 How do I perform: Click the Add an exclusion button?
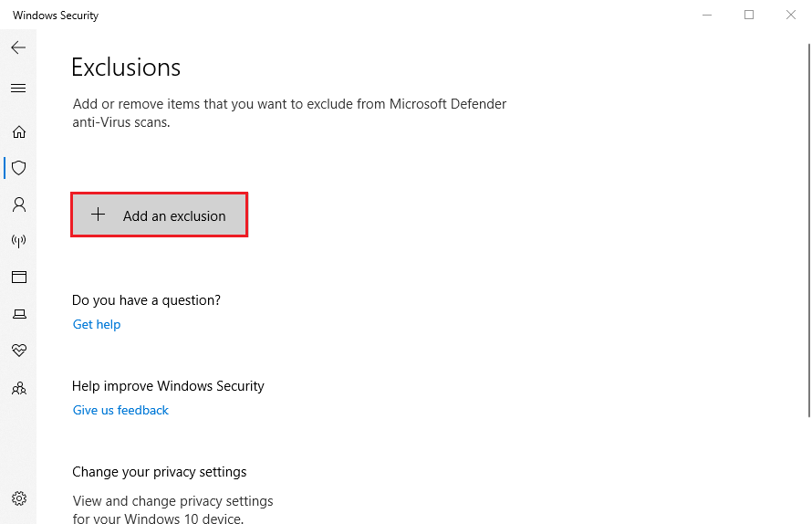[159, 215]
